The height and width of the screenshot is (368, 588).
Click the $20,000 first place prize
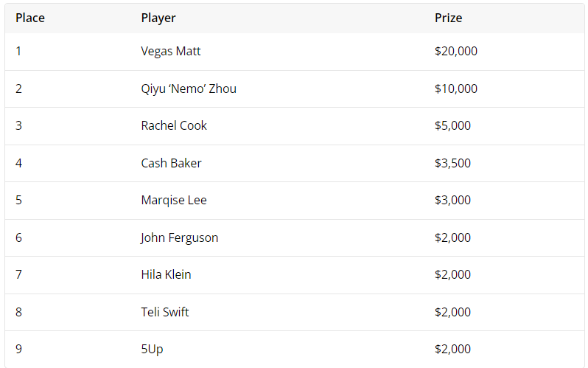click(455, 51)
